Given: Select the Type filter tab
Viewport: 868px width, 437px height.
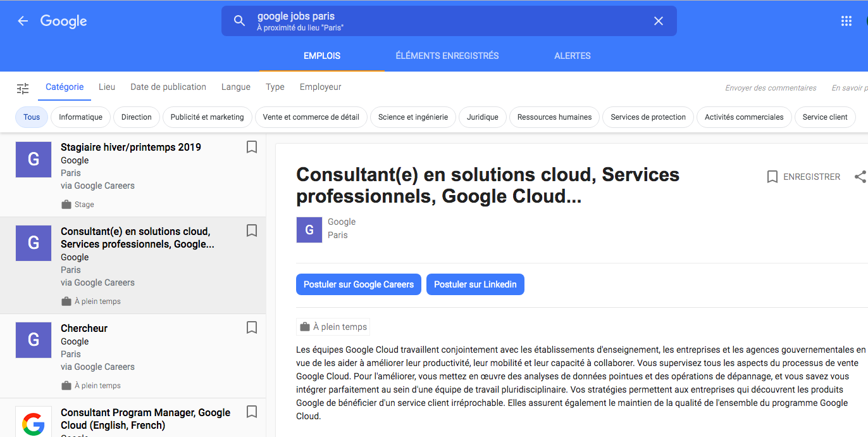Looking at the screenshot, I should click(x=275, y=87).
